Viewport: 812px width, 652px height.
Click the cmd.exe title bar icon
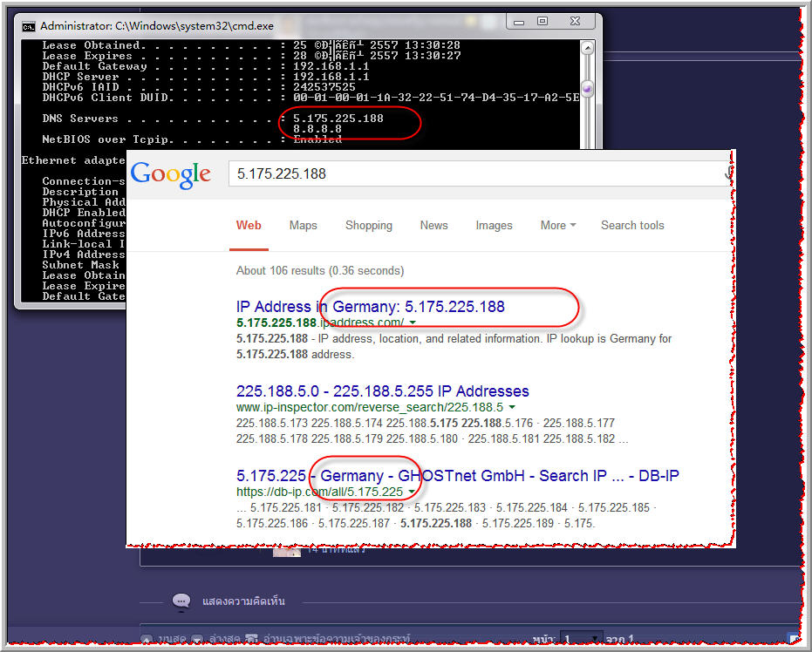29,26
